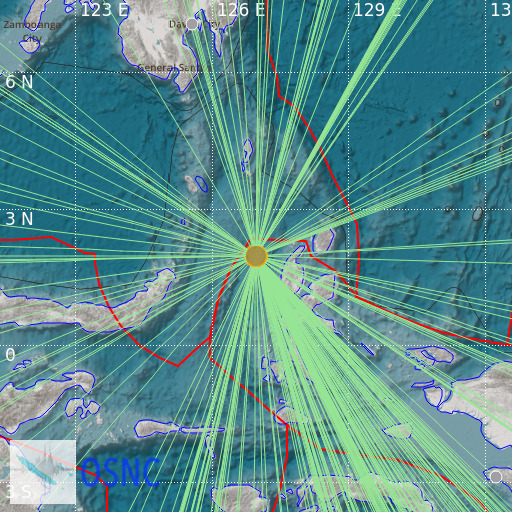Click the blue-outlined island north of epicenter
Image resolution: width=512 pixels, height=512 pixels.
tap(247, 155)
